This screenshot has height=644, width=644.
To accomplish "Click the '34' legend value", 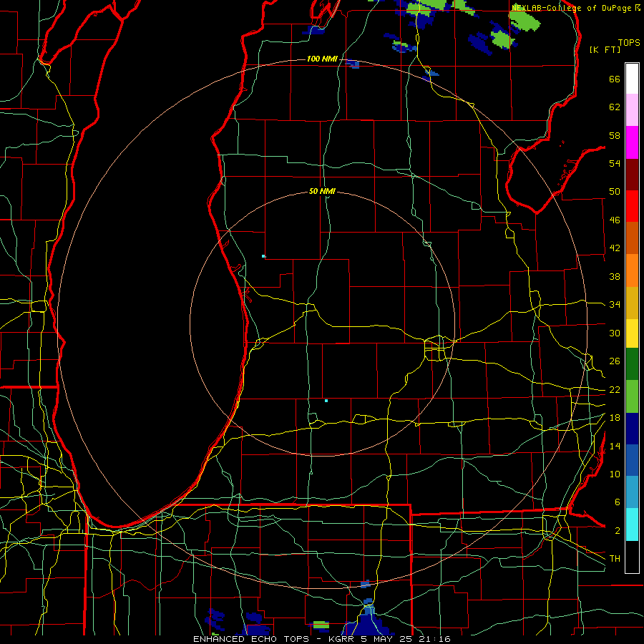I will [615, 305].
